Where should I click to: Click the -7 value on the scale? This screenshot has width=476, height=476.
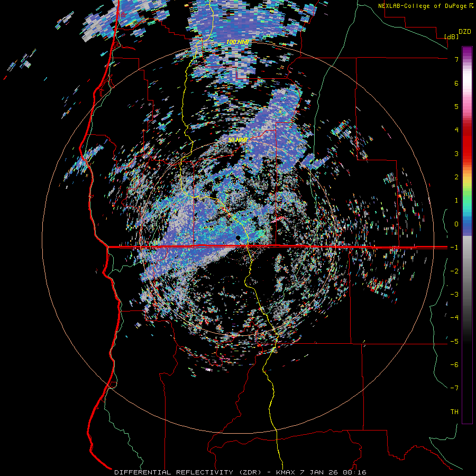pos(454,388)
